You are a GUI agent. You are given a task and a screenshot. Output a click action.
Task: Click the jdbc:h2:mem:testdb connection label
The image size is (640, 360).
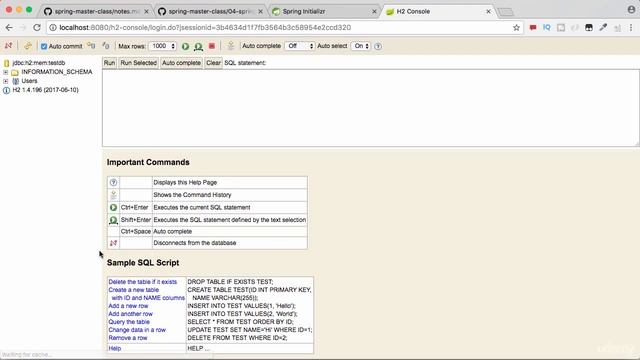[39, 63]
